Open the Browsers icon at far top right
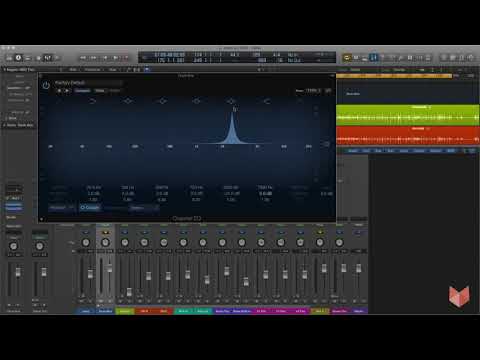The width and height of the screenshot is (480, 360). point(471,58)
